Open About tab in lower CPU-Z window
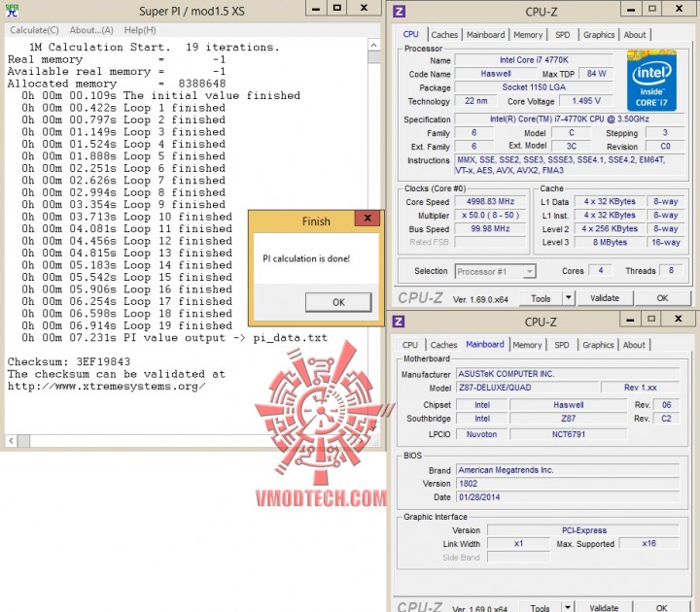This screenshot has width=700, height=612. (x=634, y=345)
